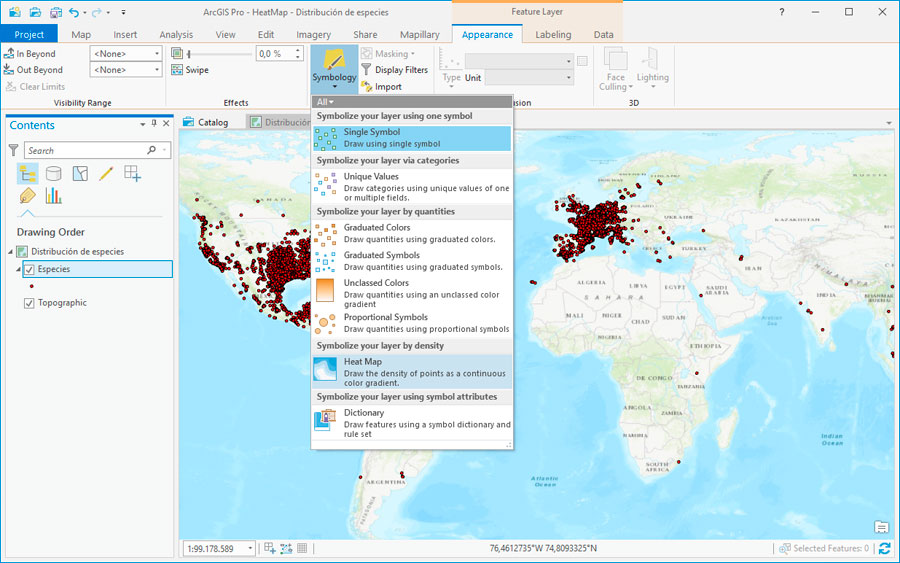Viewport: 900px width, 563px height.
Task: Click the snapping grid icon in status bar
Action: [x=302, y=548]
